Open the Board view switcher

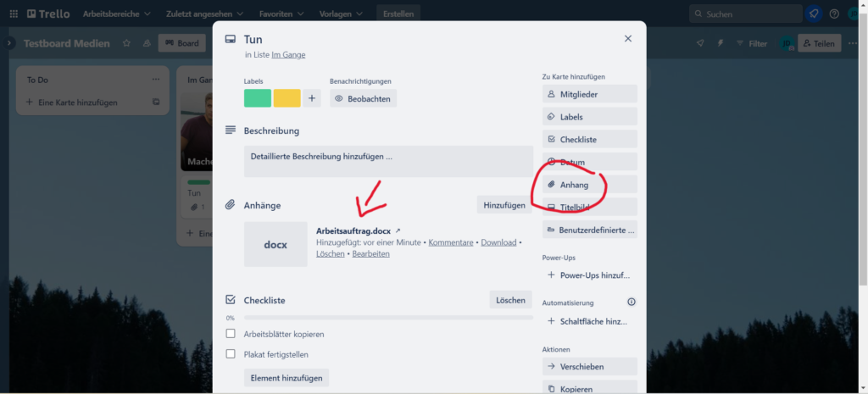pos(182,43)
